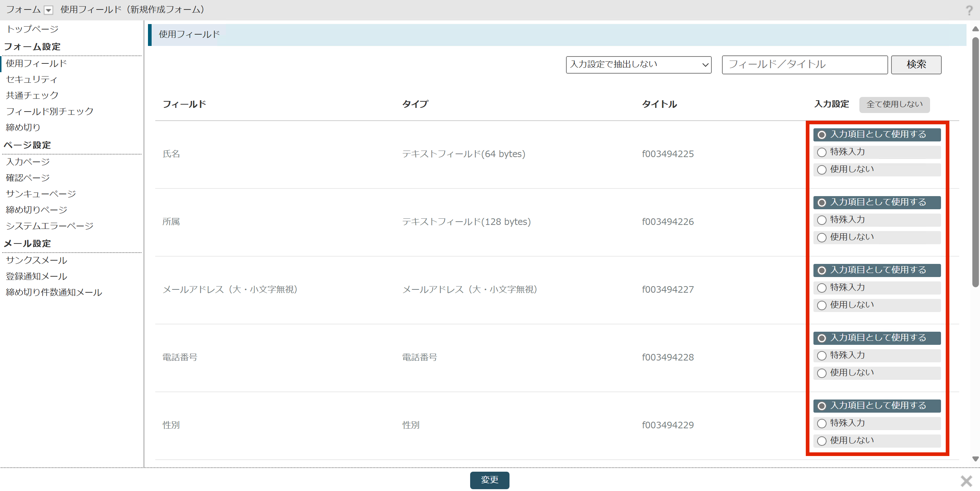This screenshot has height=491, width=980.
Task: Select 入力項目として使用する for 電話番号
Action: pos(876,338)
